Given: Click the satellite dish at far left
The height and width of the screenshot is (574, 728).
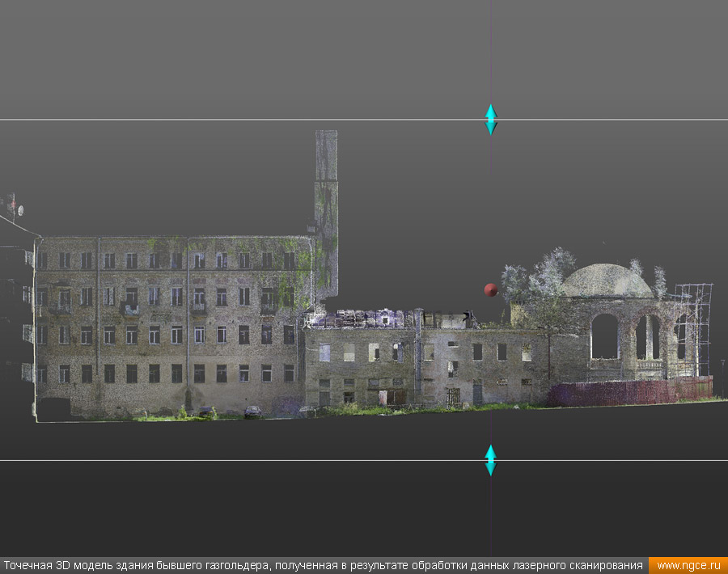Looking at the screenshot, I should click(19, 210).
